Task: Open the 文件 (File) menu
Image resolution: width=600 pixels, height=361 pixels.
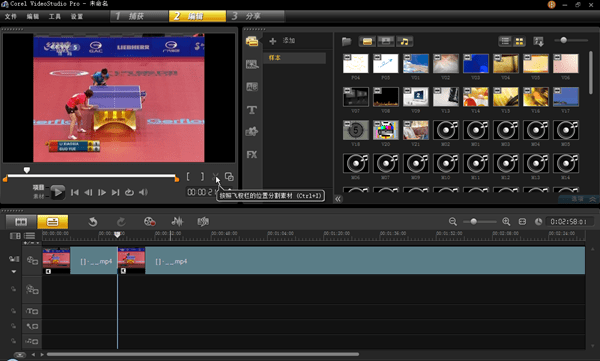Action: [11, 16]
